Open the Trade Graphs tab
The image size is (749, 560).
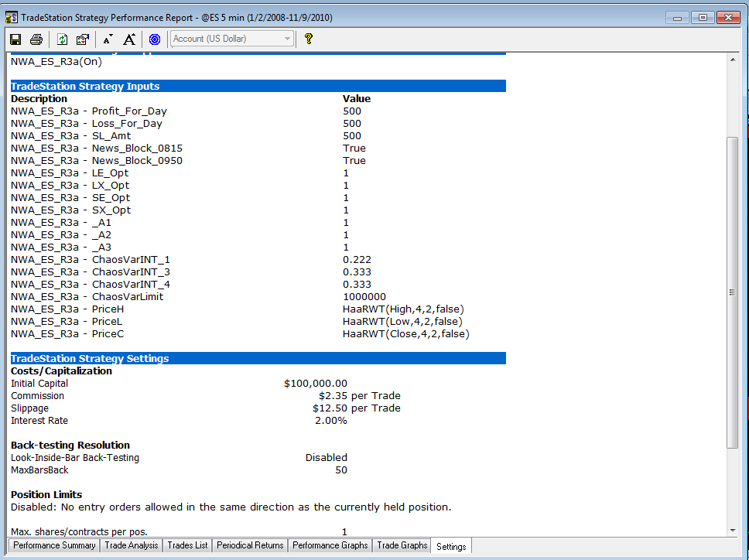pyautogui.click(x=402, y=545)
